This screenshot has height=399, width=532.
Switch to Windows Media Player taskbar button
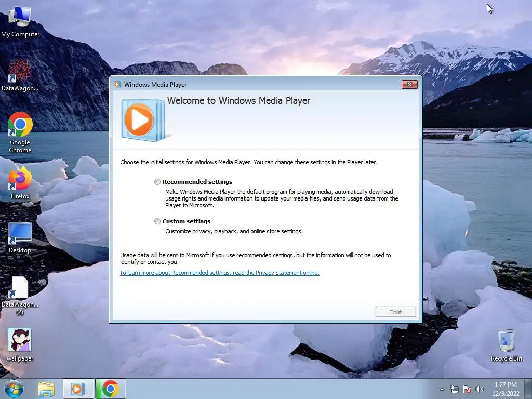click(x=78, y=389)
